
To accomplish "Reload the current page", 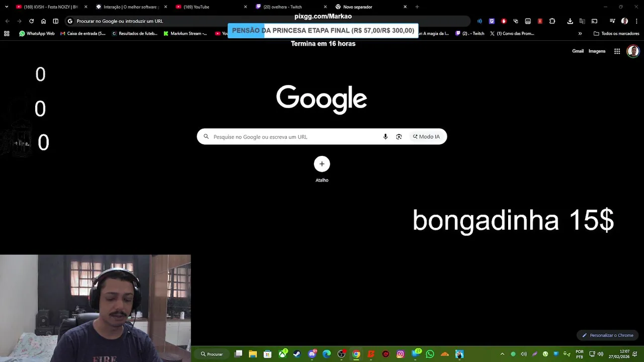I will [31, 21].
